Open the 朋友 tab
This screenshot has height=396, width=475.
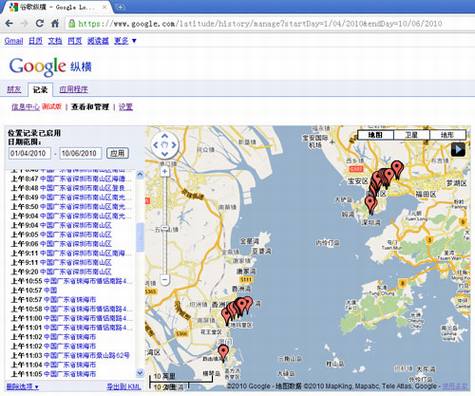14,89
